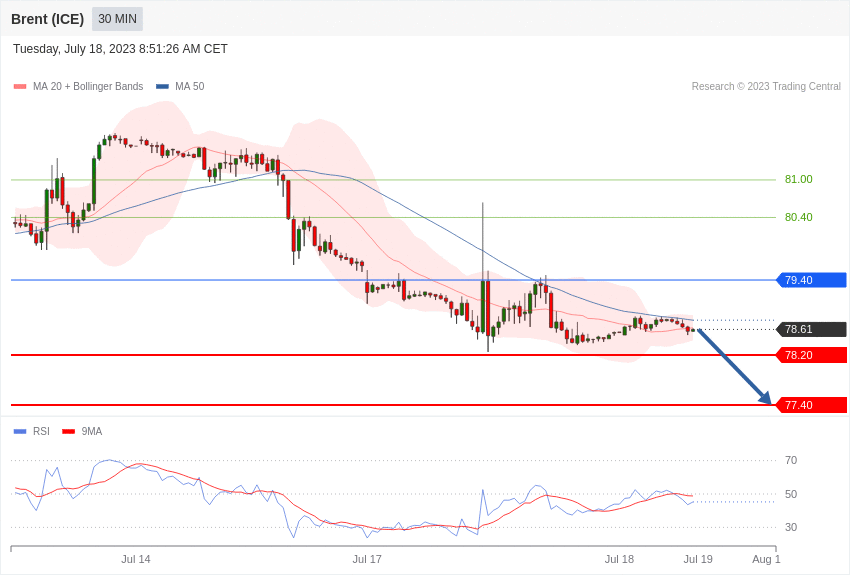
Task: Click the 30 MIN timeframe button
Action: 117,19
